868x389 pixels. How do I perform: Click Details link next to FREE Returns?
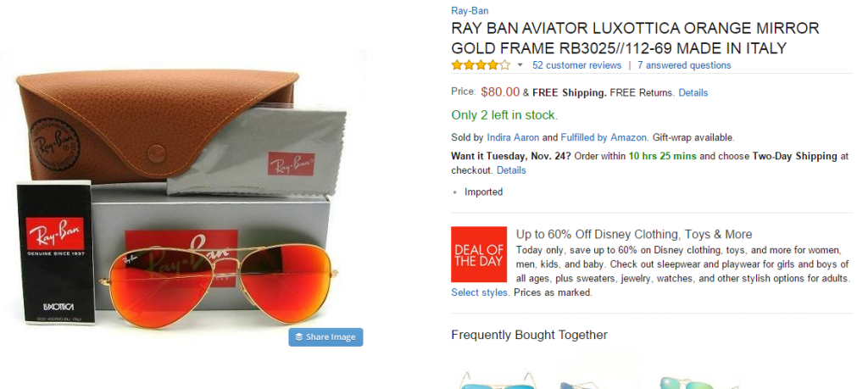(x=693, y=92)
